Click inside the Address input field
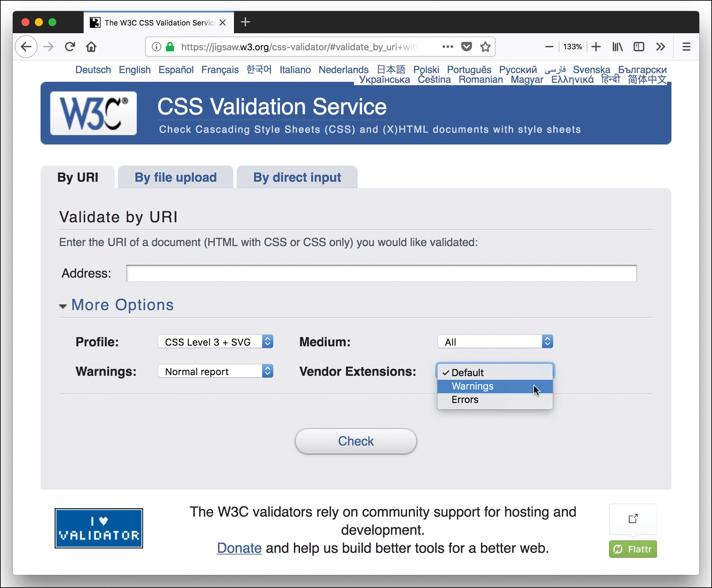The width and height of the screenshot is (712, 588). click(x=381, y=273)
